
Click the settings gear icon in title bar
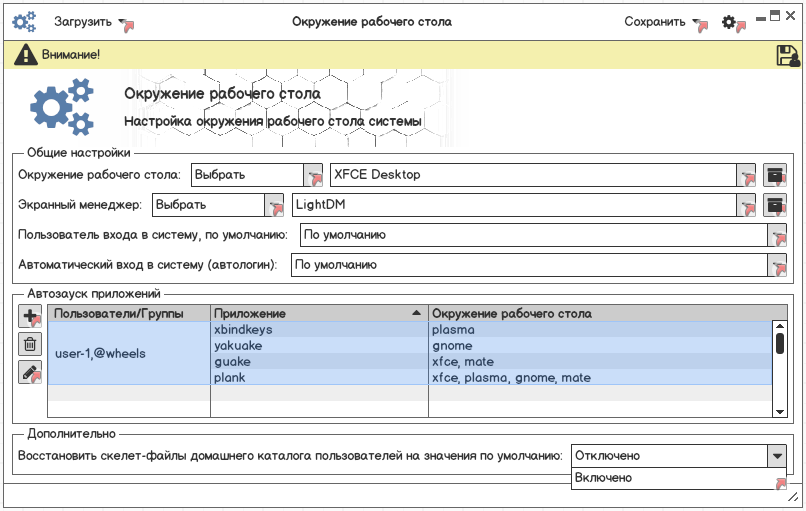tap(731, 22)
